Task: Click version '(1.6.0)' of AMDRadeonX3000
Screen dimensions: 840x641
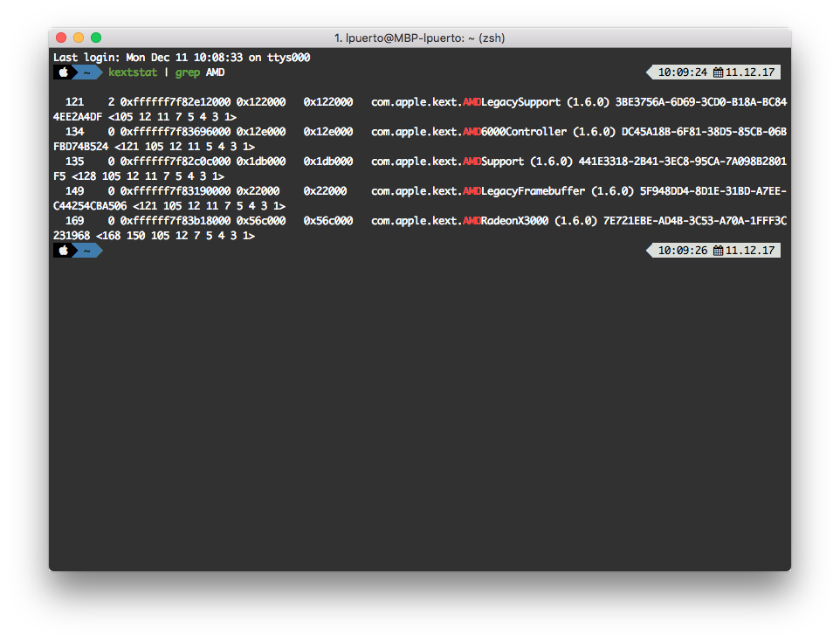Action: point(576,221)
